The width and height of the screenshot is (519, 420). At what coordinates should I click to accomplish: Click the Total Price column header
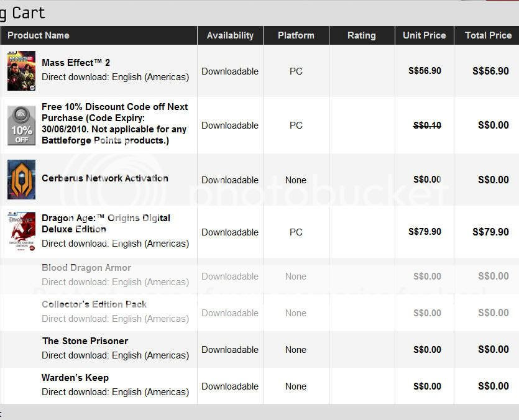click(488, 35)
